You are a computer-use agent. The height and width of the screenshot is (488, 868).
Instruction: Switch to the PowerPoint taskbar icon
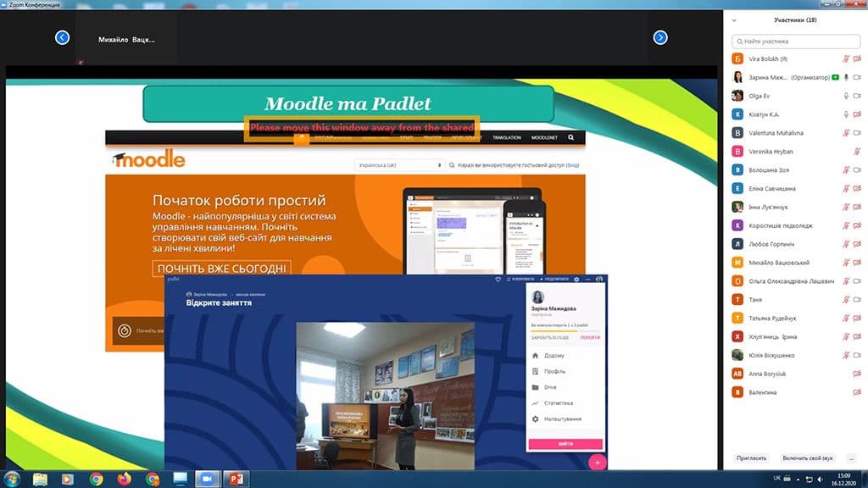pyautogui.click(x=236, y=480)
